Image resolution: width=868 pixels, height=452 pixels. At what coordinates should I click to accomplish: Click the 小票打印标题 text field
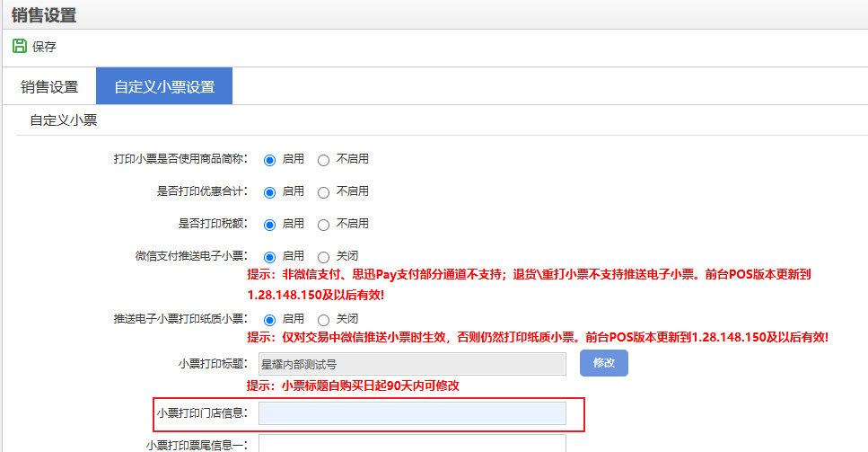[412, 364]
